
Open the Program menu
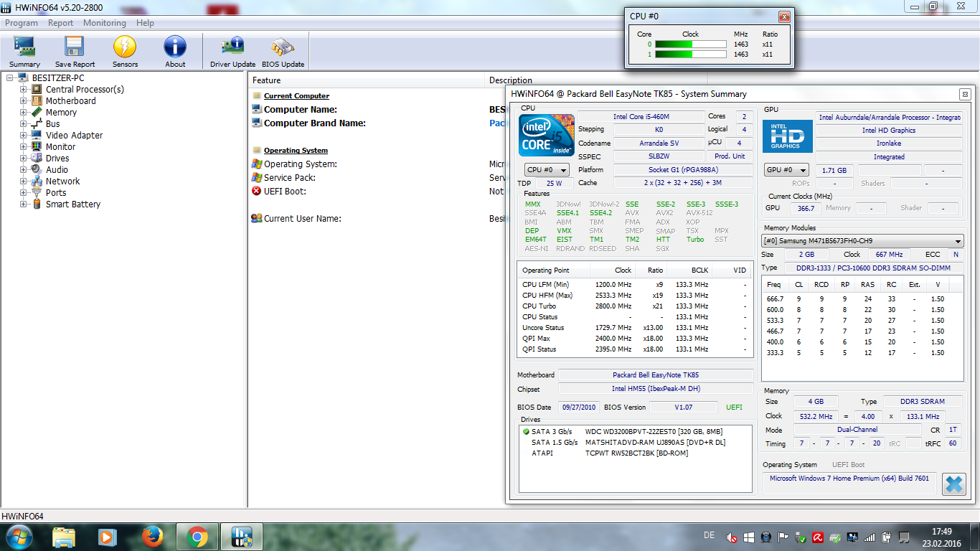pos(22,23)
